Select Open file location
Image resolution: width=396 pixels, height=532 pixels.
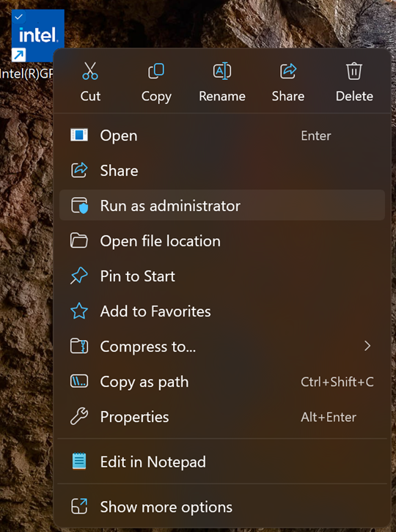tap(222, 241)
